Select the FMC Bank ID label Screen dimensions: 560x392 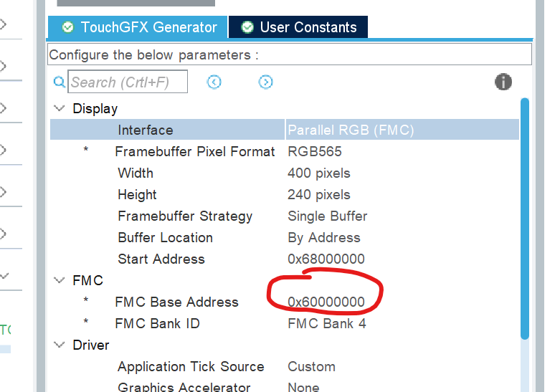pos(157,323)
